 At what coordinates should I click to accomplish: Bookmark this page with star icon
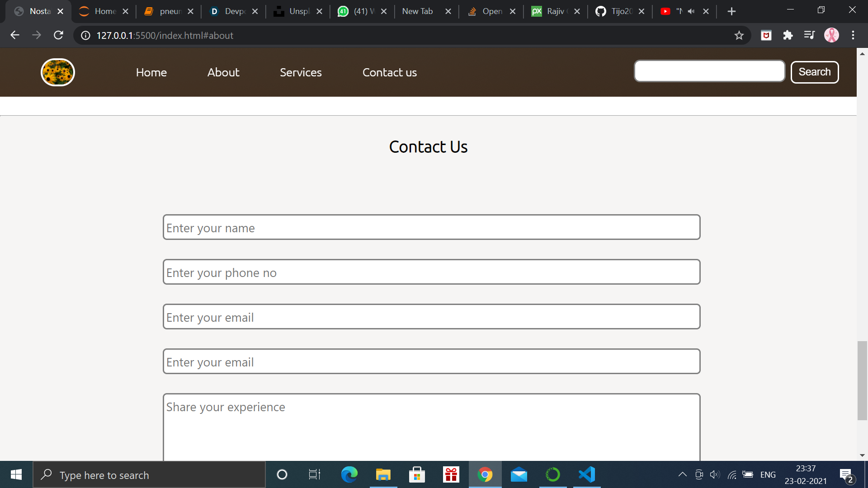(739, 35)
